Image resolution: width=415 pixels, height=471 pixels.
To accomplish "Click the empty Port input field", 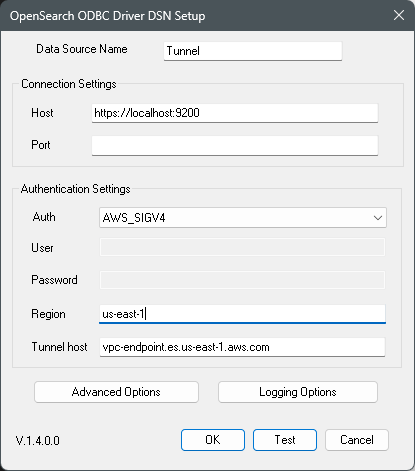I will tap(235, 145).
